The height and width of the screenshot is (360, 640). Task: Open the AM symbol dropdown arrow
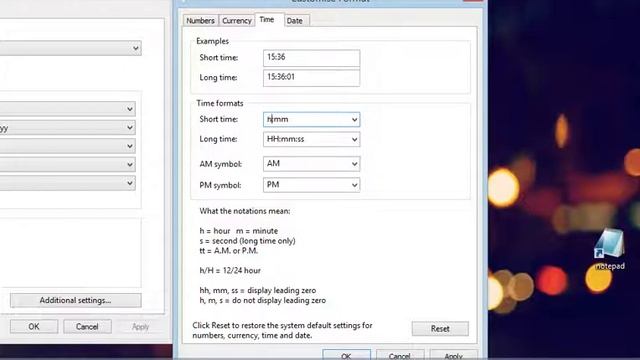[x=354, y=164]
